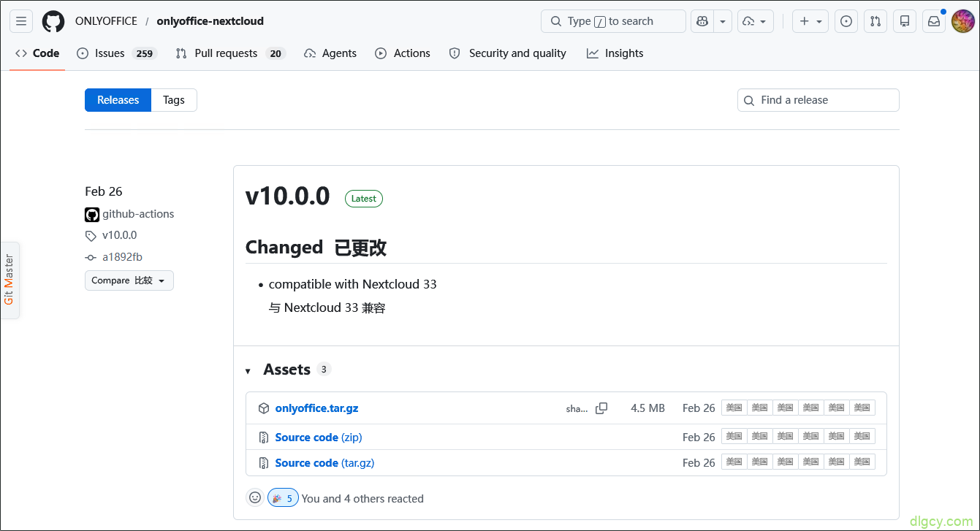This screenshot has width=980, height=531.
Task: Open the notifications inbox icon
Action: pos(934,21)
